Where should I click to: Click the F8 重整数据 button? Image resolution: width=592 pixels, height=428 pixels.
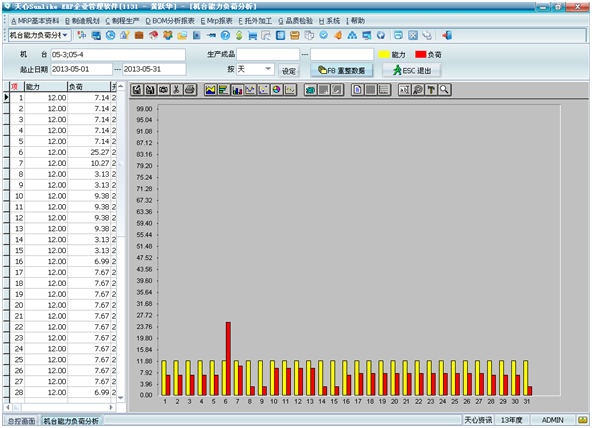click(342, 70)
